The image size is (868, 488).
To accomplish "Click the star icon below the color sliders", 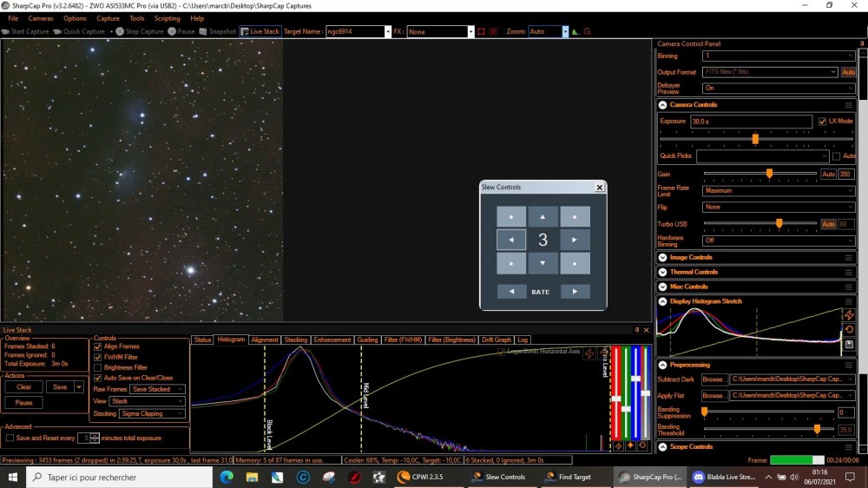I will (630, 445).
